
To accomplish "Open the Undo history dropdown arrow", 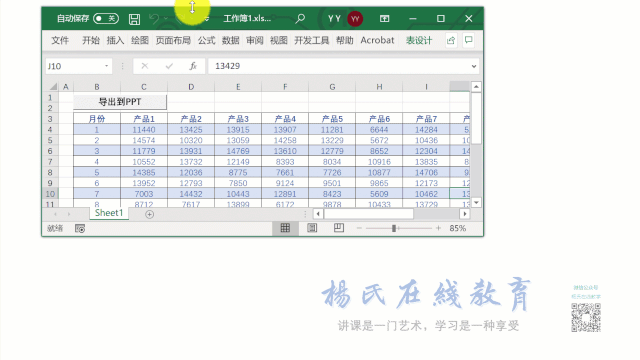I will pyautogui.click(x=166, y=18).
